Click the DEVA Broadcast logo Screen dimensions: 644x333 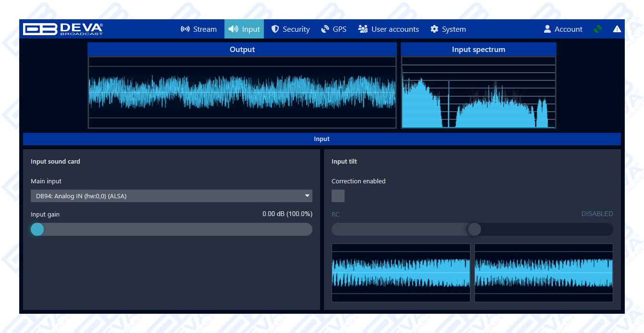point(62,29)
